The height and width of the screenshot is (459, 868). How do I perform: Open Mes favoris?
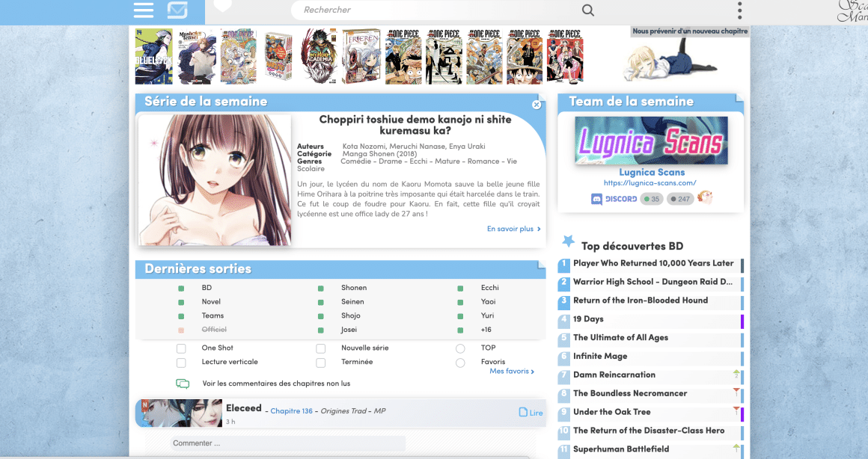pos(511,371)
